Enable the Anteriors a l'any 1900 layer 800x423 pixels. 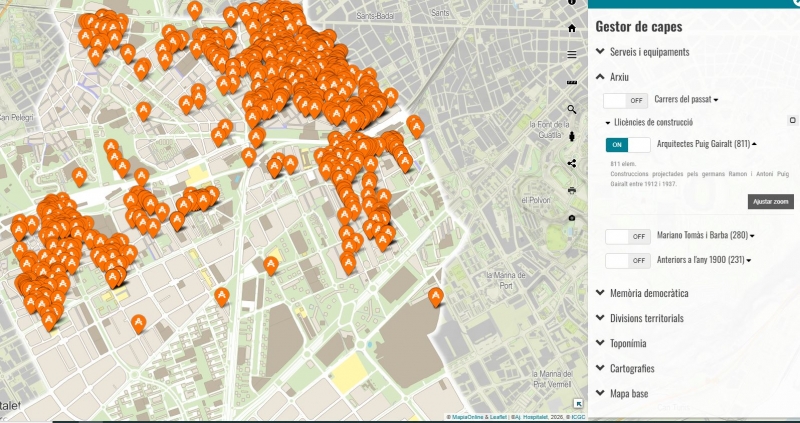tap(627, 261)
